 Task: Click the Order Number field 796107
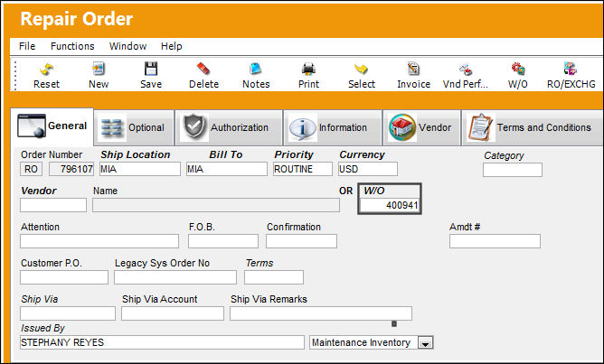click(71, 169)
